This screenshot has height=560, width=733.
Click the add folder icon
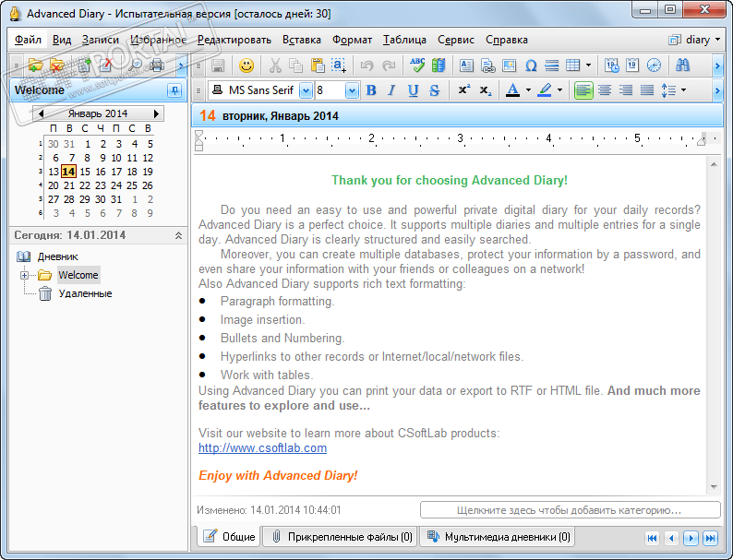pos(35,66)
